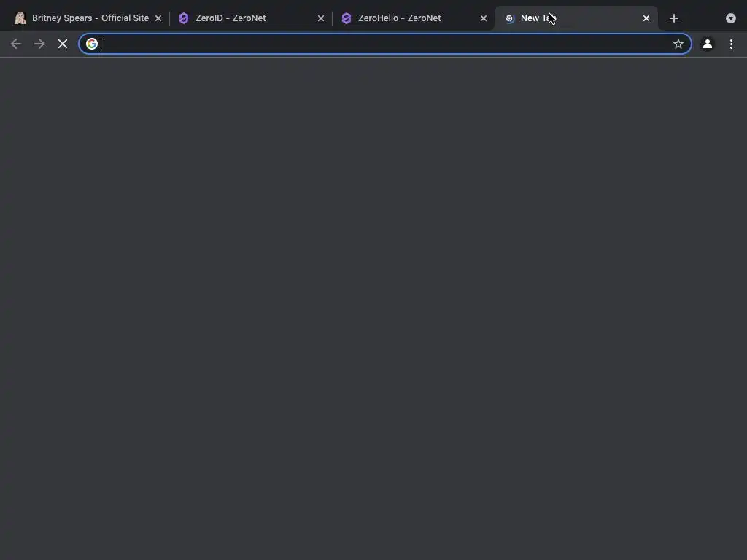Open Chrome three-dot menu
Screen dimensions: 747x560
pos(731,44)
